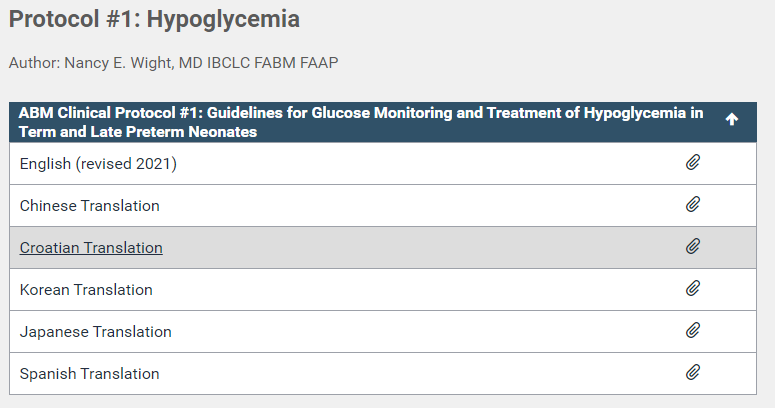775x408 pixels.
Task: Follow the underlined Croatian Translation link
Action: coord(91,248)
